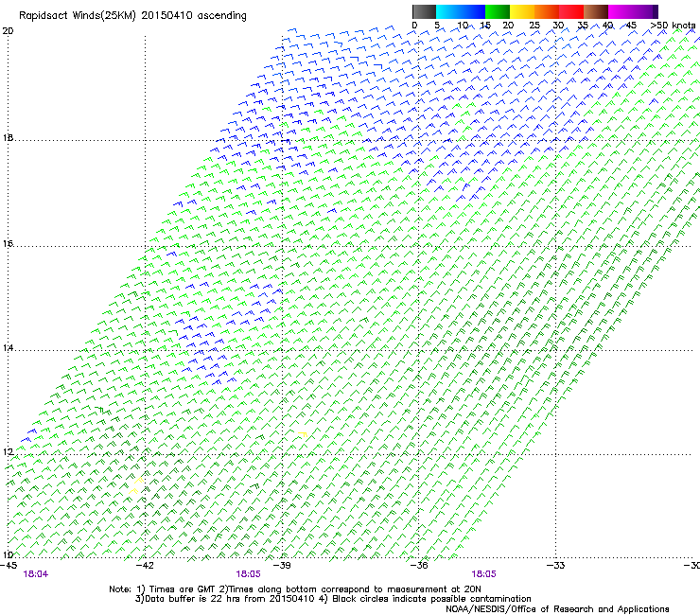Click the purple 18:05 time label right of -36
Viewport: 700px width, 615px height.
click(x=483, y=574)
